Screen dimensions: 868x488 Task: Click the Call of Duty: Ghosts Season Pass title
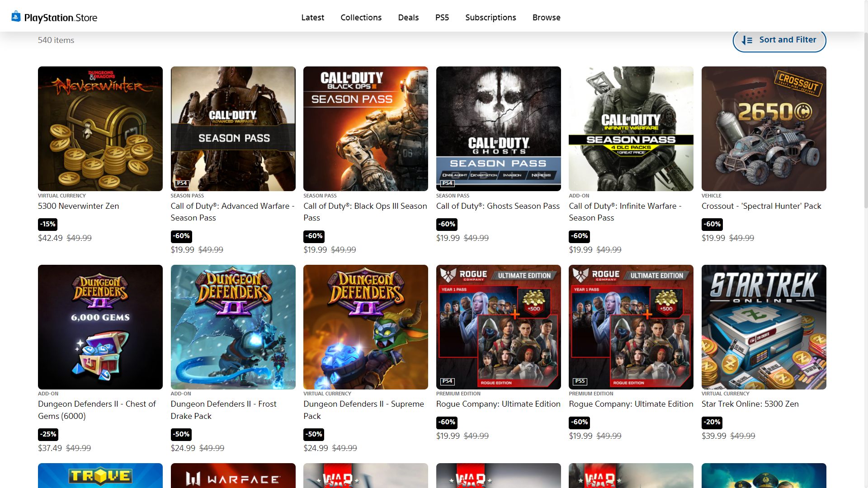[x=498, y=206]
